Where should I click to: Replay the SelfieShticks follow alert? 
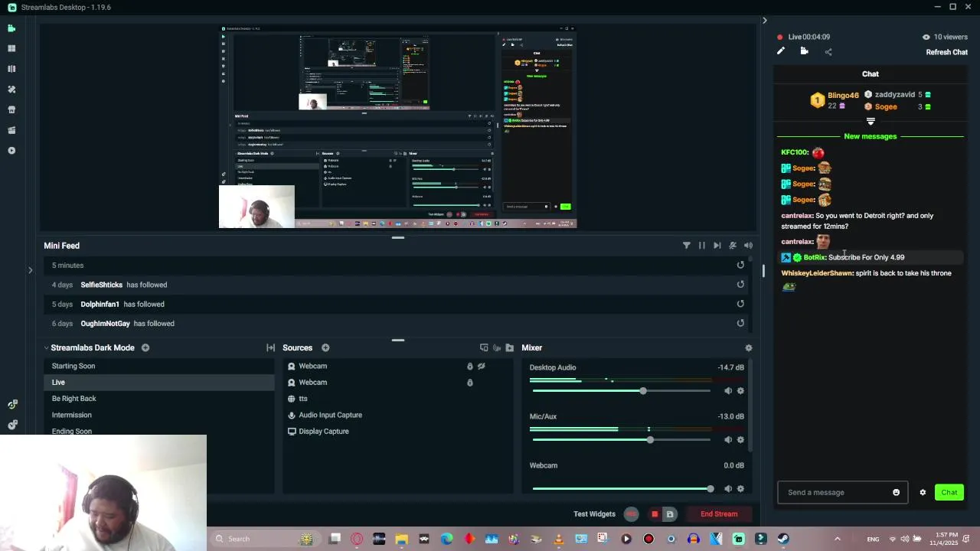point(740,284)
